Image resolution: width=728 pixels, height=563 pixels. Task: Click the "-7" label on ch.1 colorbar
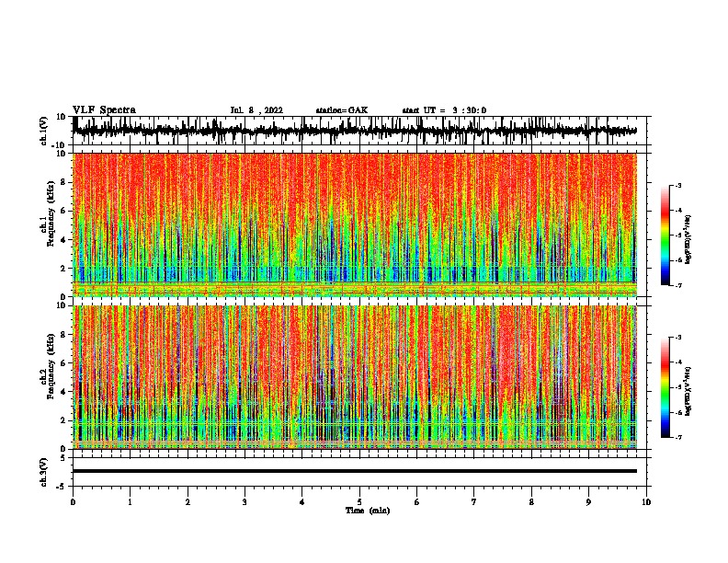(x=677, y=285)
